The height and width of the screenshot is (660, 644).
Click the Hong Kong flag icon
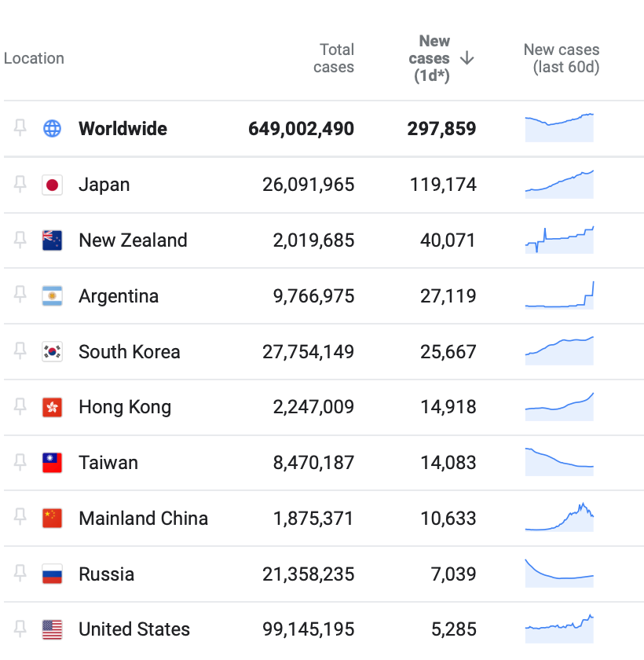[x=52, y=407]
